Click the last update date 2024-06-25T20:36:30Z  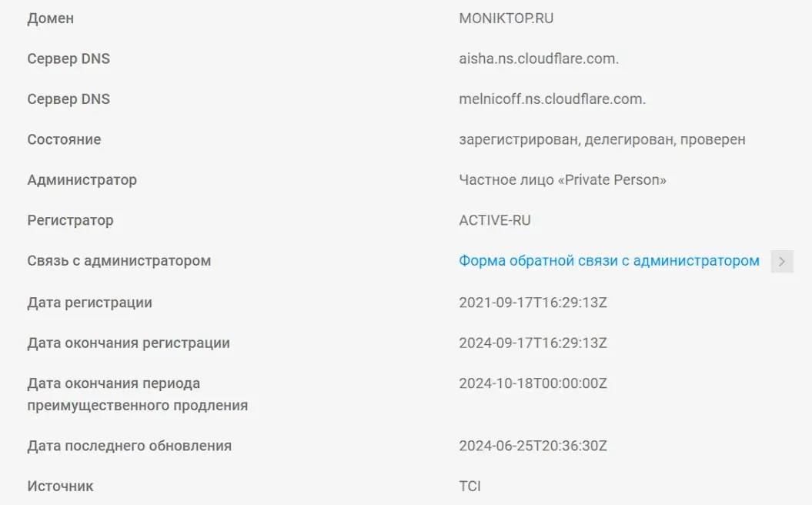tap(533, 446)
